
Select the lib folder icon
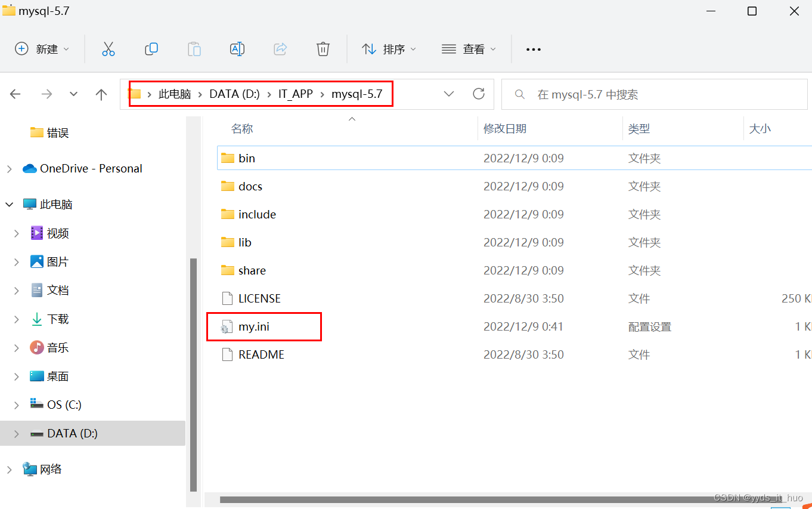[x=227, y=242]
